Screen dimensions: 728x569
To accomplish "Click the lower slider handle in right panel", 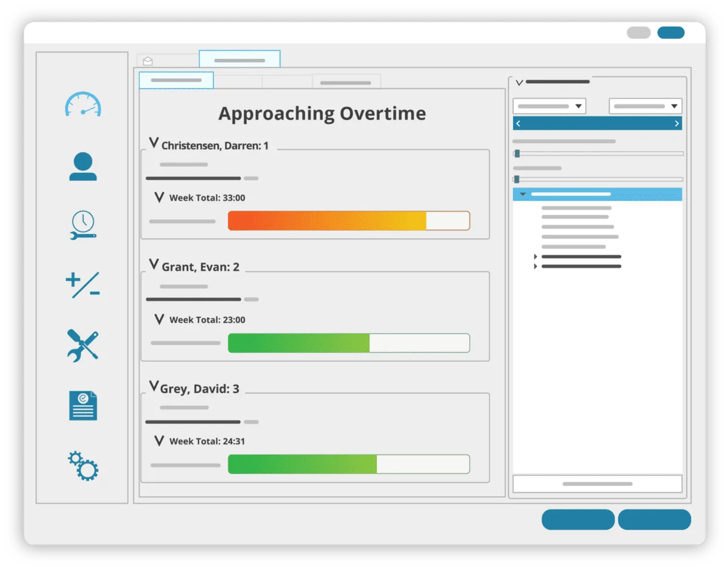I will [x=517, y=179].
